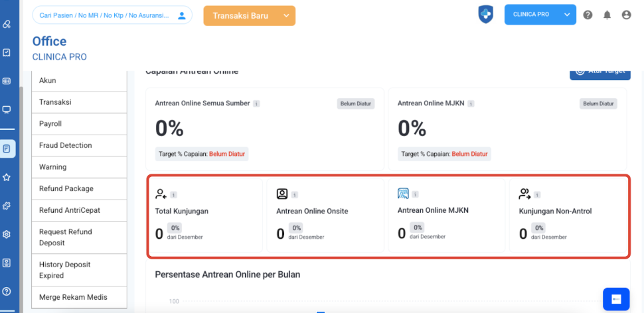Click the star icon in left sidebar

point(7,177)
